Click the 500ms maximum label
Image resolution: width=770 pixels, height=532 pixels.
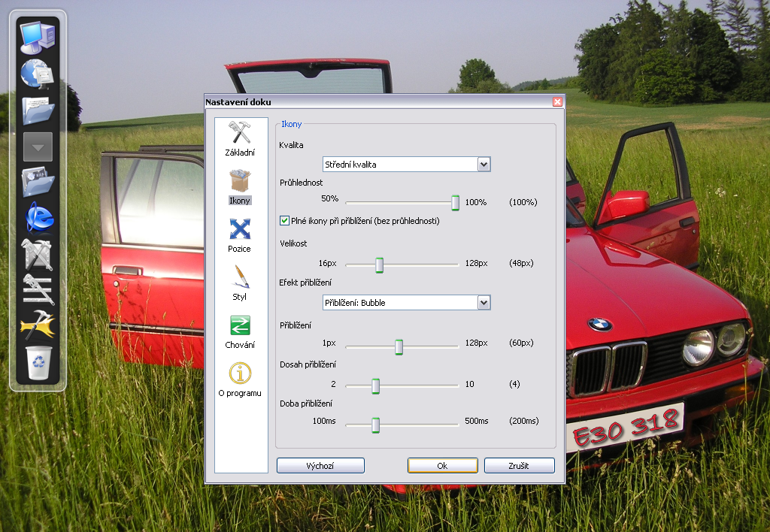point(476,421)
